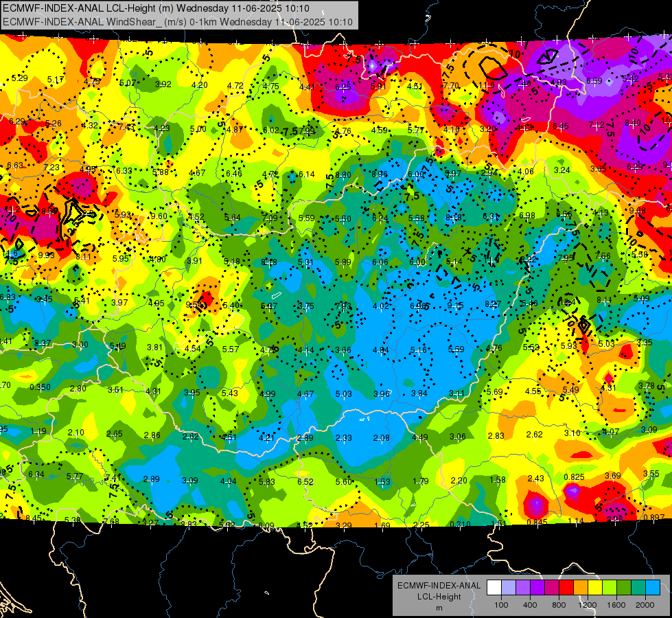The width and height of the screenshot is (672, 618).
Task: Click the LCL-Height title line in the header
Action: pyautogui.click(x=156, y=8)
